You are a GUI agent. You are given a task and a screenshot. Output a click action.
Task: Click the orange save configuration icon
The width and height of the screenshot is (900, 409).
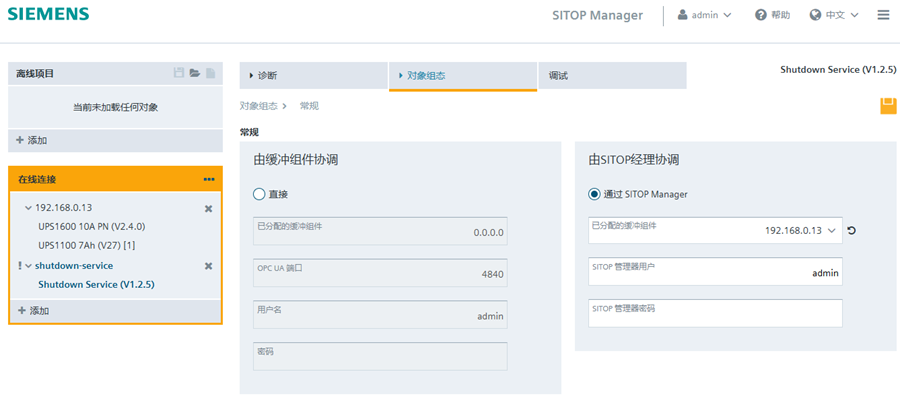click(x=888, y=106)
